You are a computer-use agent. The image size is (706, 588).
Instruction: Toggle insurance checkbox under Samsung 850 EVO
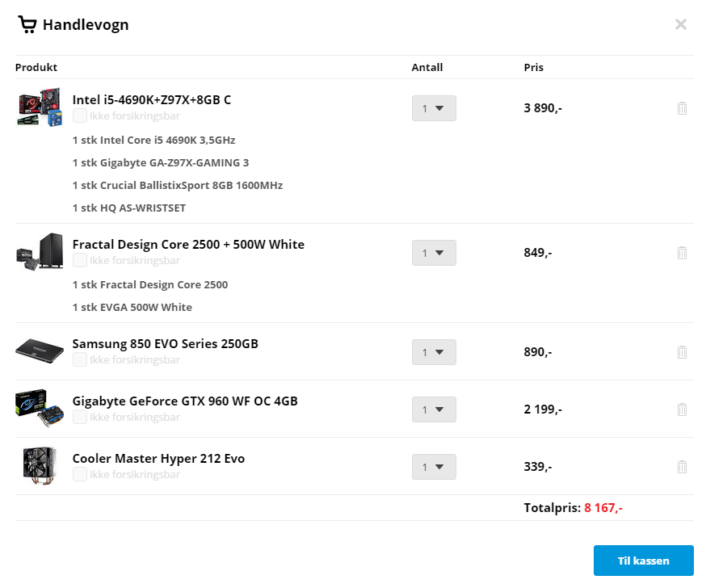click(x=80, y=359)
